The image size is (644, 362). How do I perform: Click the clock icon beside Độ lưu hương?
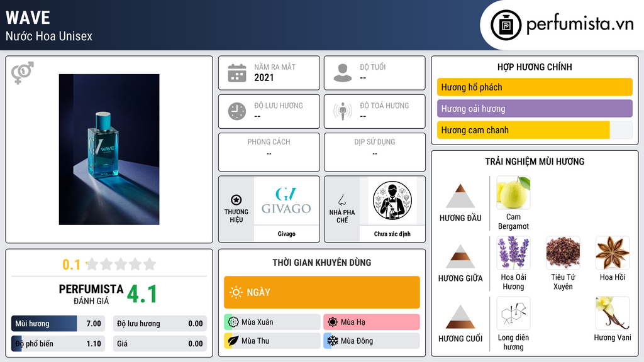tap(237, 111)
